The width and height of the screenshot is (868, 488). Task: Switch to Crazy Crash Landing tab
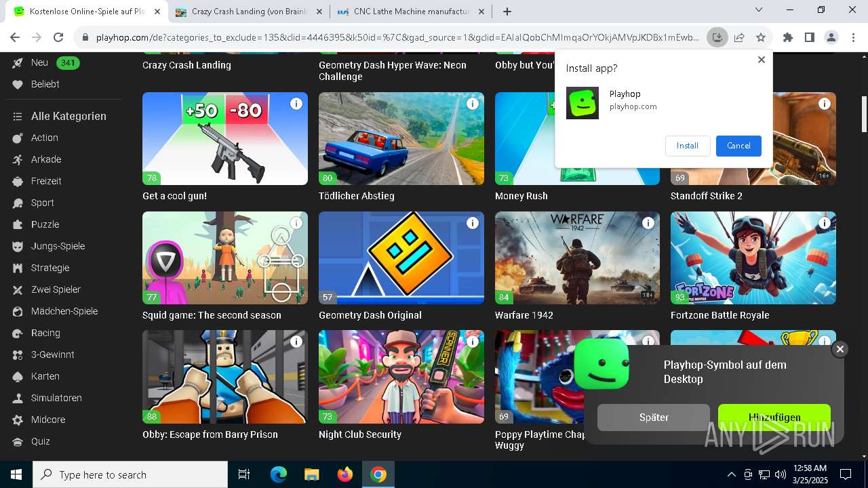point(248,12)
